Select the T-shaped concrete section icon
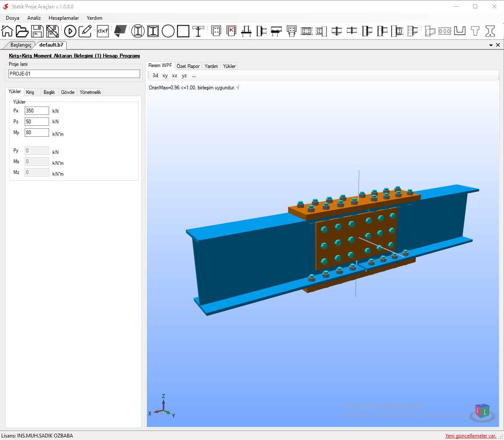 coord(475,31)
